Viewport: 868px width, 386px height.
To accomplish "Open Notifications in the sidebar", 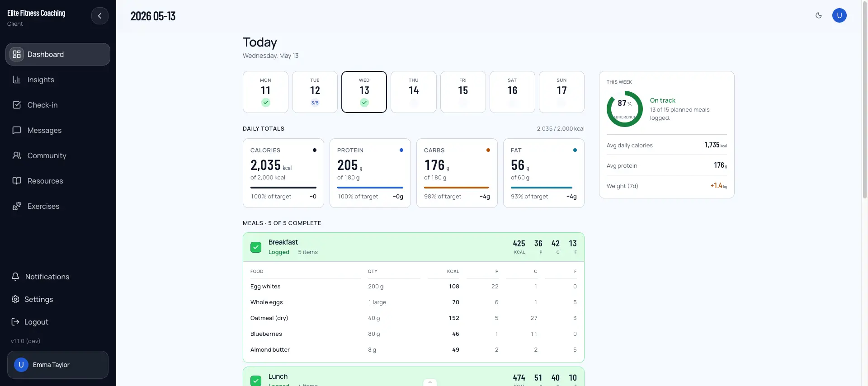I will coord(58,277).
